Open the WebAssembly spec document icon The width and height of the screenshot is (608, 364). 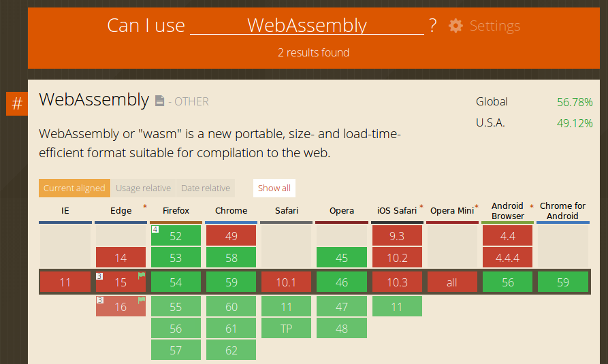point(159,101)
